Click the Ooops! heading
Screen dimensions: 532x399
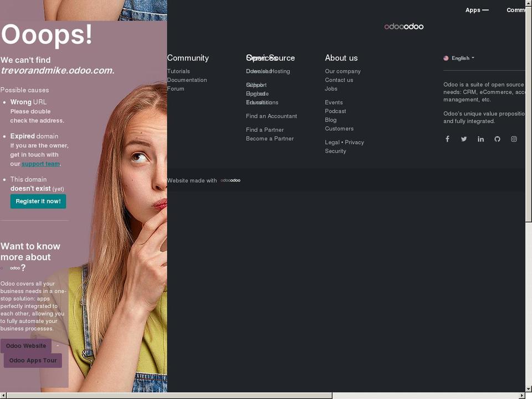(47, 34)
